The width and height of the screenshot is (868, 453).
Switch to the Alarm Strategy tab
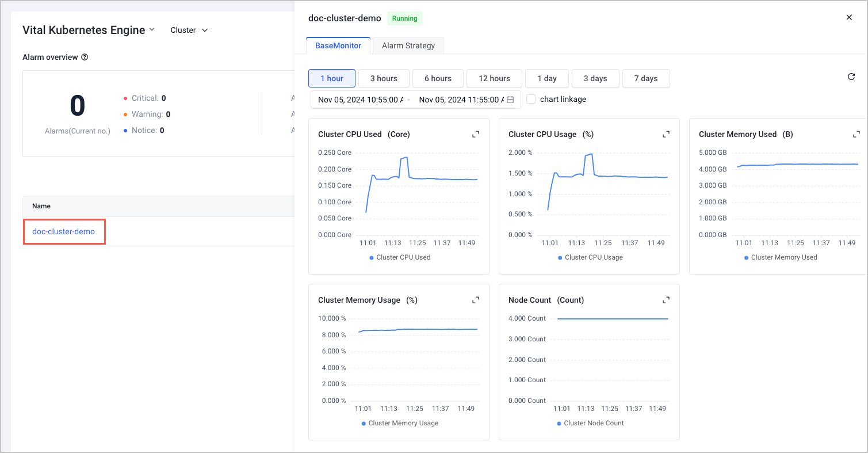click(x=408, y=45)
